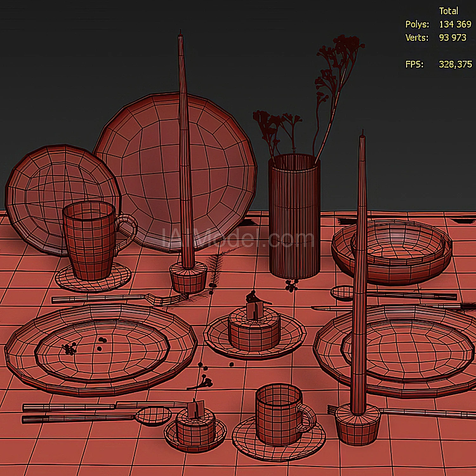This screenshot has height=476, width=476.
Task: Click the "Total" statistics header
Action: [x=448, y=11]
